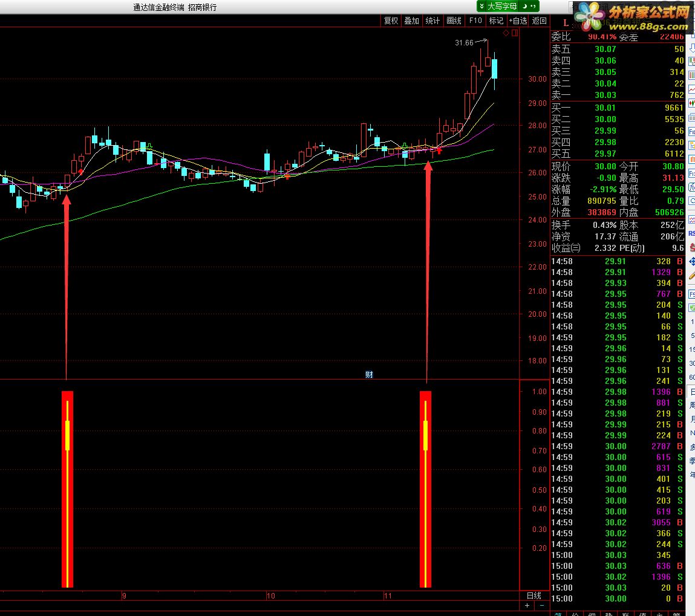Screen dimensions: 695x616
Task: Click the 买一 price 30.01
Action: (605, 108)
